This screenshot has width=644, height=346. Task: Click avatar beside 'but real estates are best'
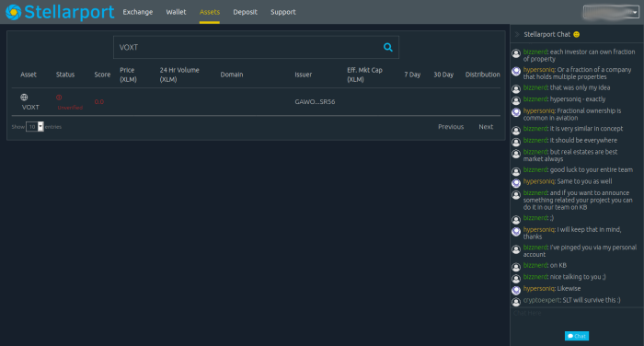[x=516, y=154]
